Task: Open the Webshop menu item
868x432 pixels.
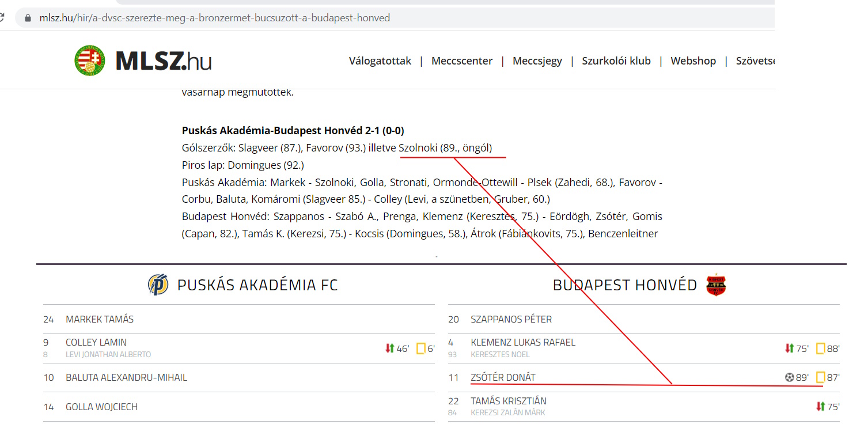Action: click(x=693, y=60)
